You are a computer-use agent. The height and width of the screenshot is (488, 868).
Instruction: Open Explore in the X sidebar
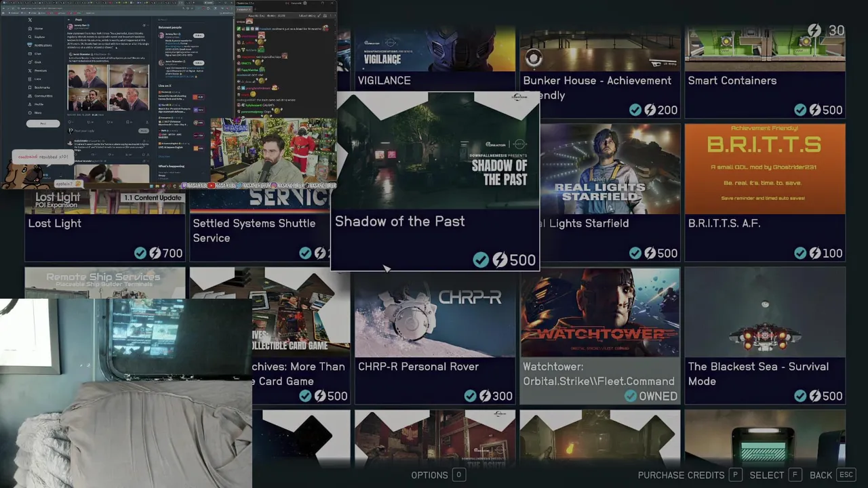(36, 37)
